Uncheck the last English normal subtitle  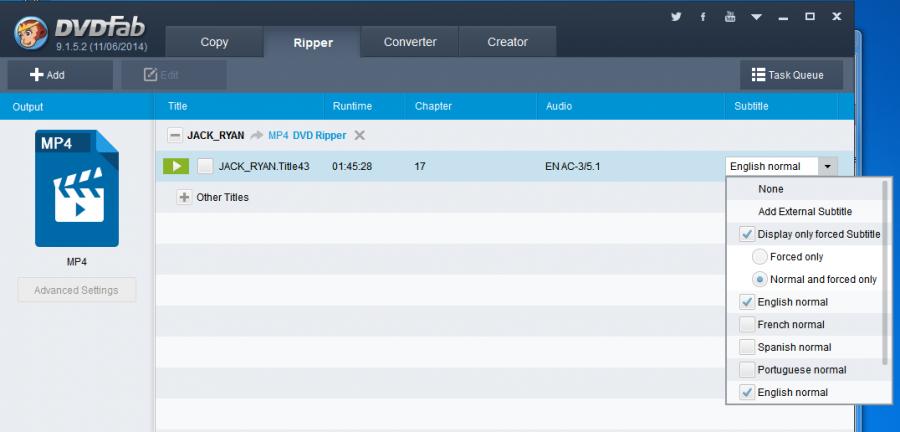tap(747, 392)
